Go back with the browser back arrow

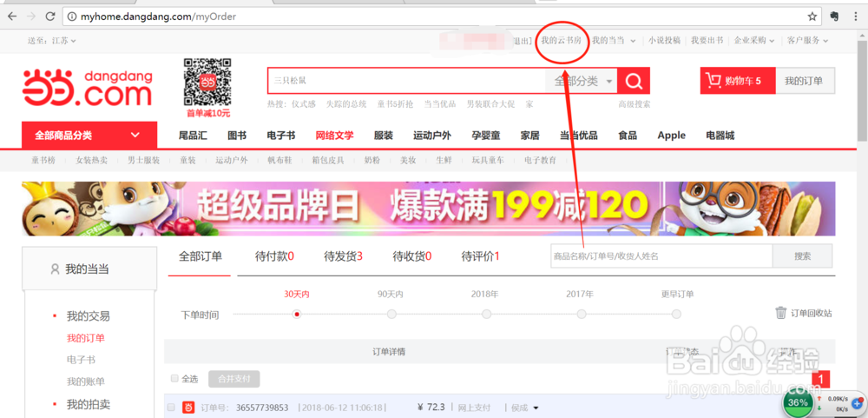click(11, 17)
